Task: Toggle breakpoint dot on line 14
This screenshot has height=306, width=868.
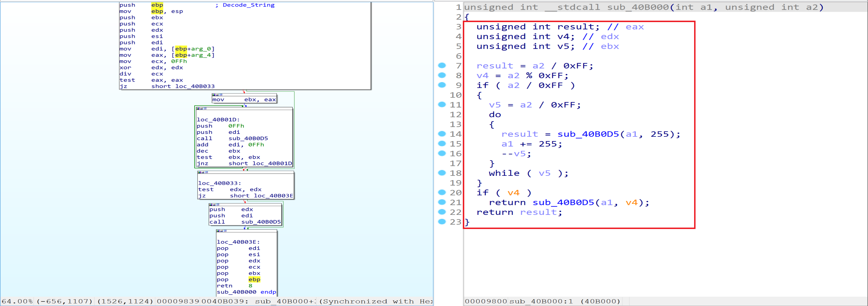Action: (x=442, y=134)
